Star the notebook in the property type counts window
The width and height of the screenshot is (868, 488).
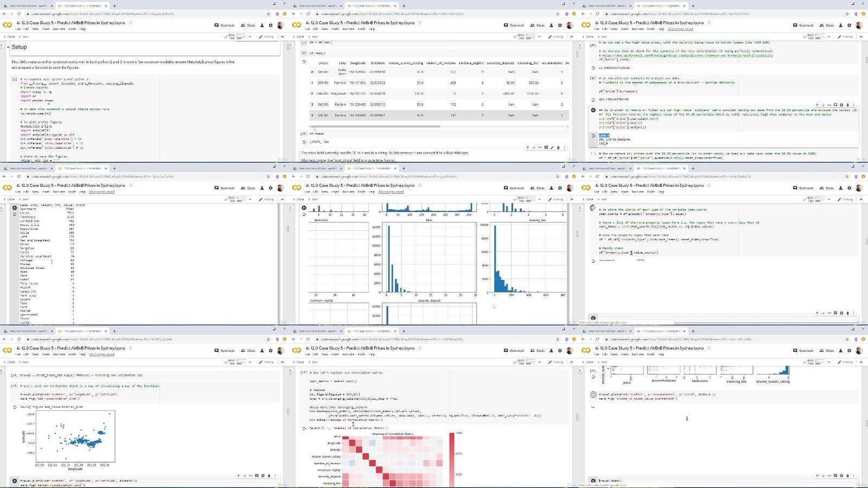[130, 185]
